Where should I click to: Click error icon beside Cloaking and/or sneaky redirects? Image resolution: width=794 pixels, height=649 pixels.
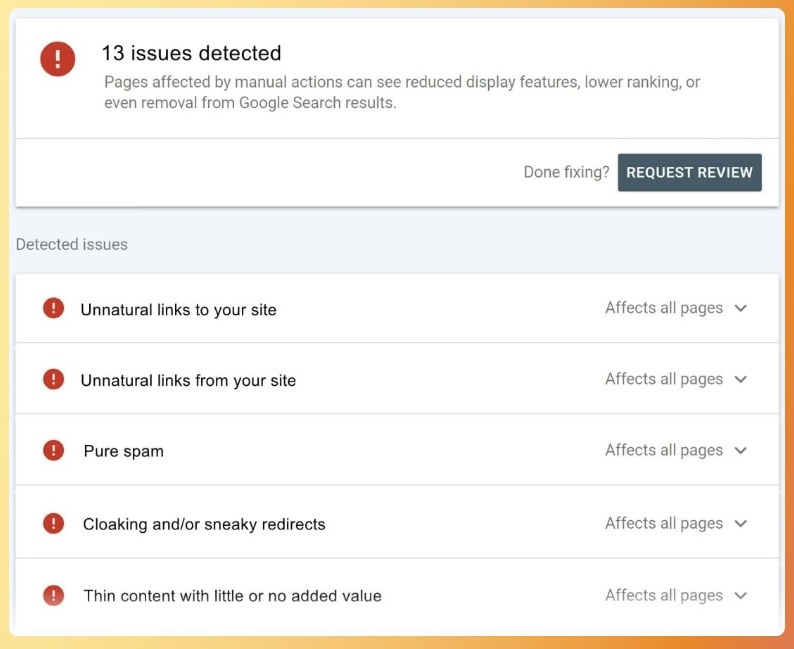[53, 523]
